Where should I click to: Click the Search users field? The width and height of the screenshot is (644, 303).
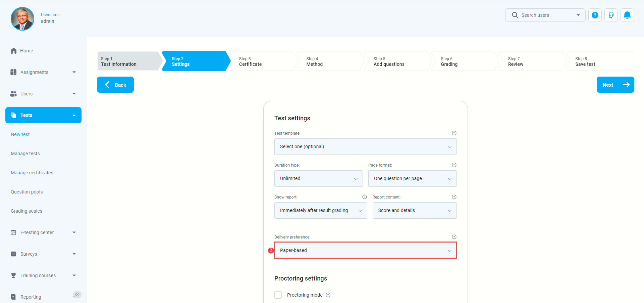point(545,15)
